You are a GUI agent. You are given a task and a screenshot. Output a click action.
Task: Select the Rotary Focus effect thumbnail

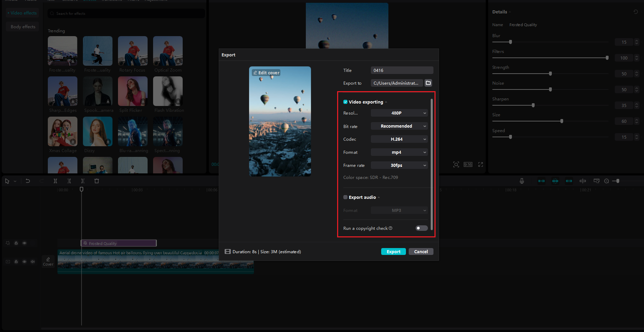click(132, 51)
